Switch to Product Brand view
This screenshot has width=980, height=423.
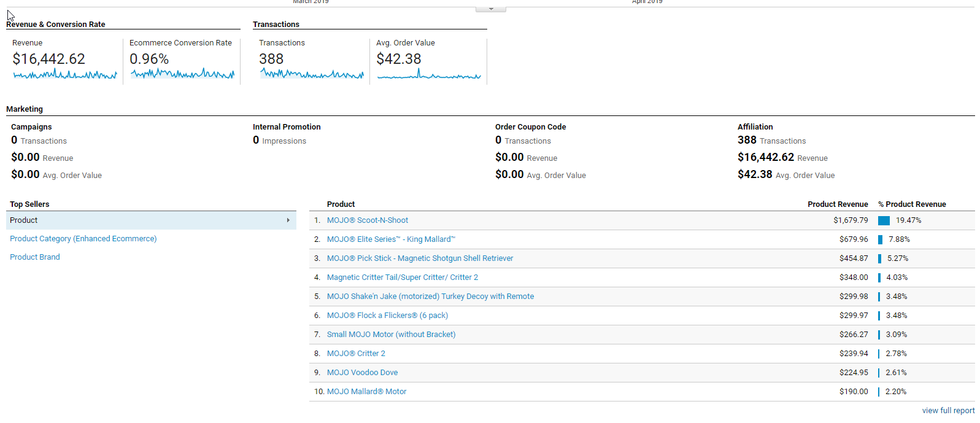click(x=35, y=257)
